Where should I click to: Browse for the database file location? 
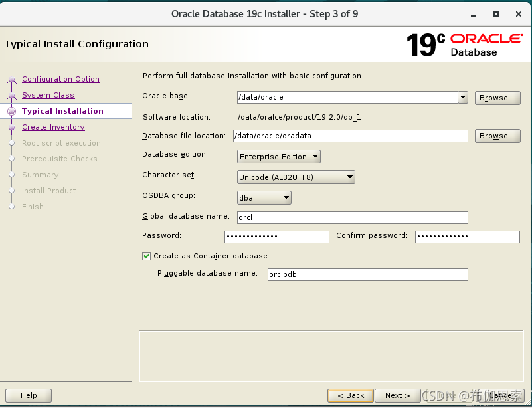pos(497,136)
